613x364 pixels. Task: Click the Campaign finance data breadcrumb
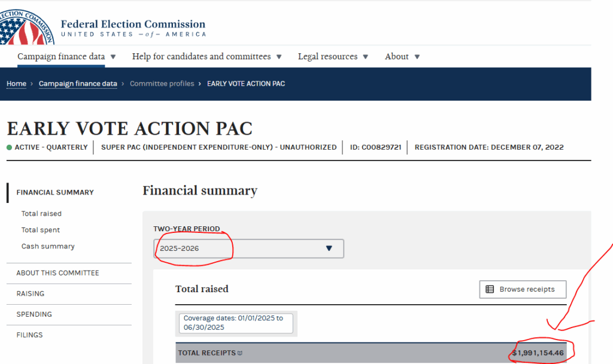coord(78,84)
